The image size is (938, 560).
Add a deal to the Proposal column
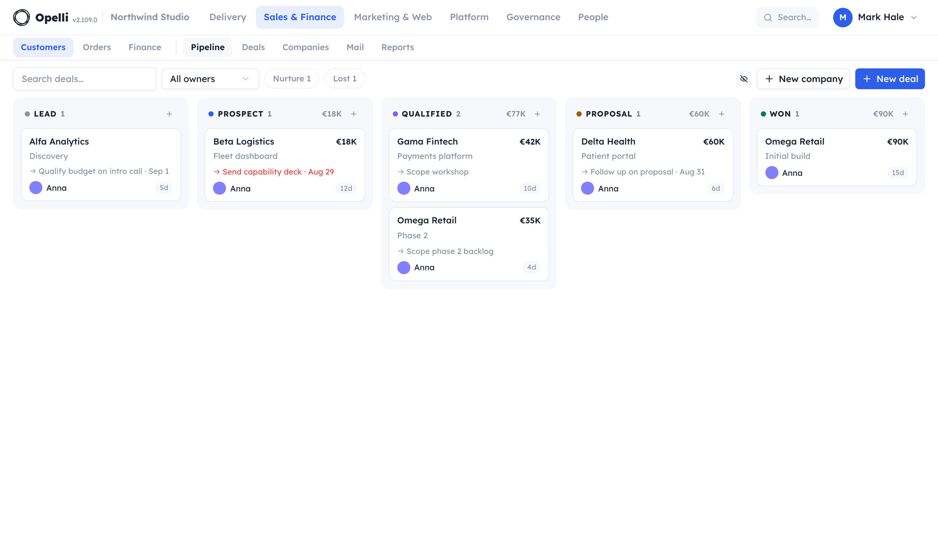(x=722, y=114)
